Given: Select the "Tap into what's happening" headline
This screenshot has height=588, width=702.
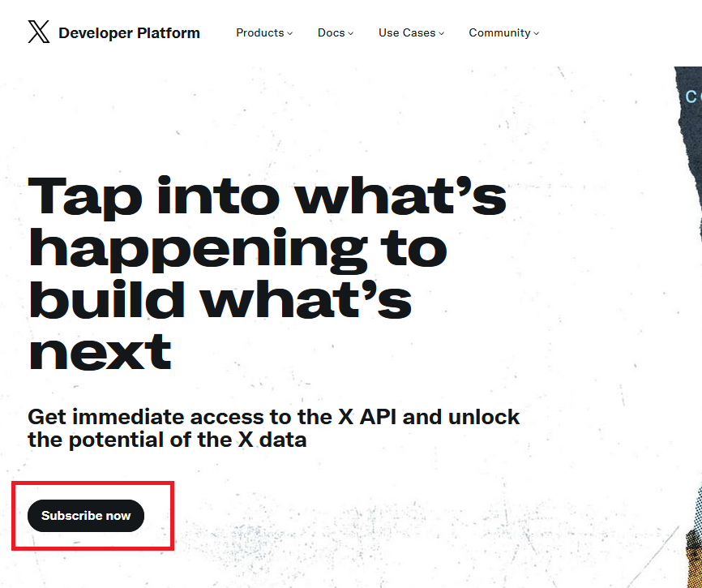Looking at the screenshot, I should [268, 273].
